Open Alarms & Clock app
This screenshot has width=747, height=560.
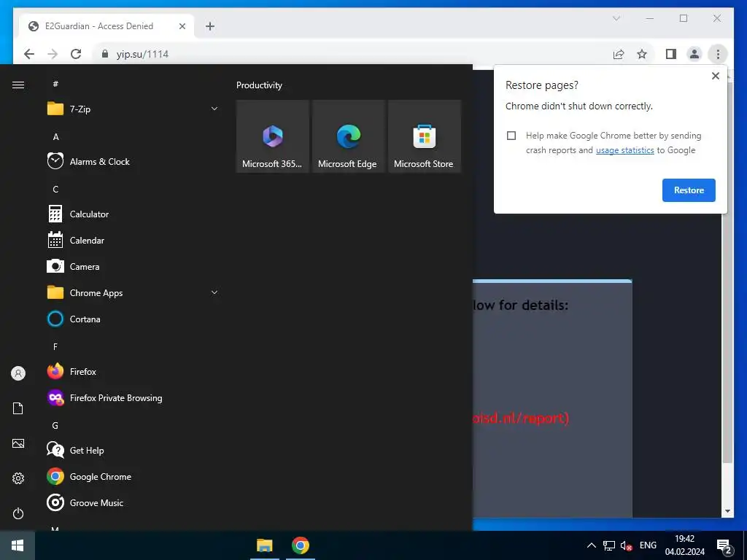pos(133,161)
